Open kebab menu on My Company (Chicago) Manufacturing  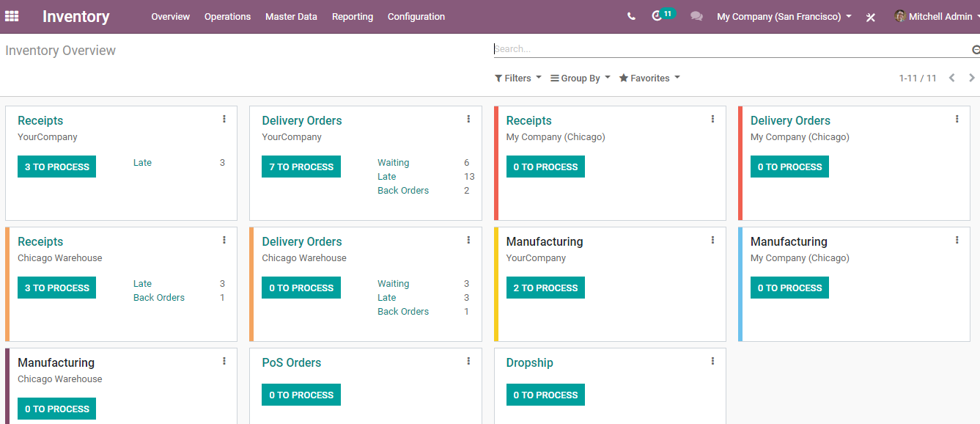pos(957,240)
